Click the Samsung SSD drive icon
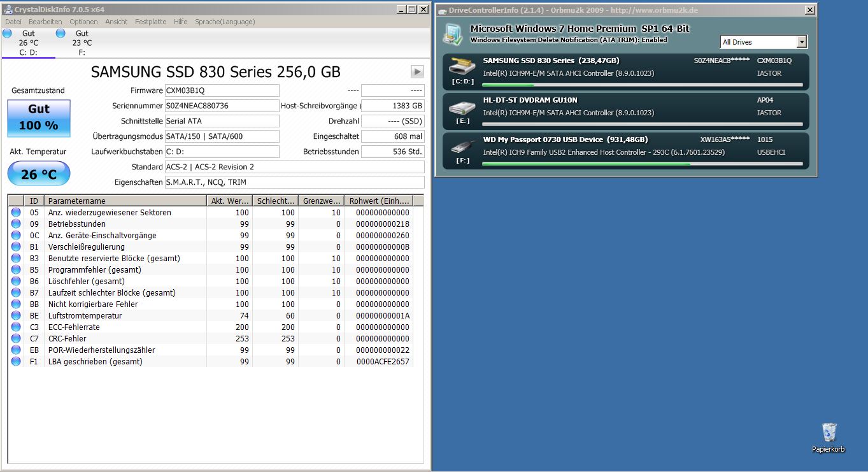The height and width of the screenshot is (472, 868). pos(462,66)
